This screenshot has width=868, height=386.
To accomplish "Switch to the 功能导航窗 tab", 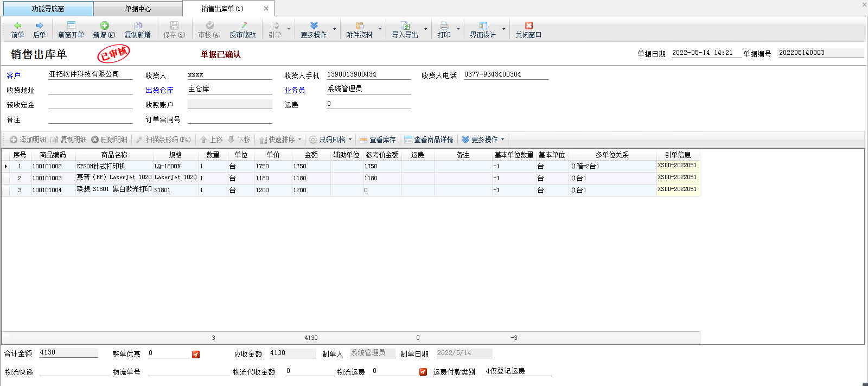I will [47, 9].
